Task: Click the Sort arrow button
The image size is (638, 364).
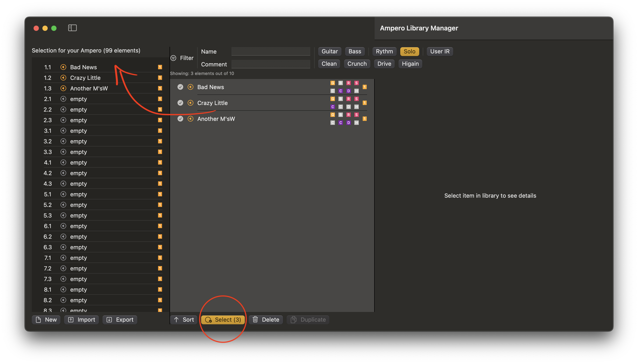Action: coord(184,319)
